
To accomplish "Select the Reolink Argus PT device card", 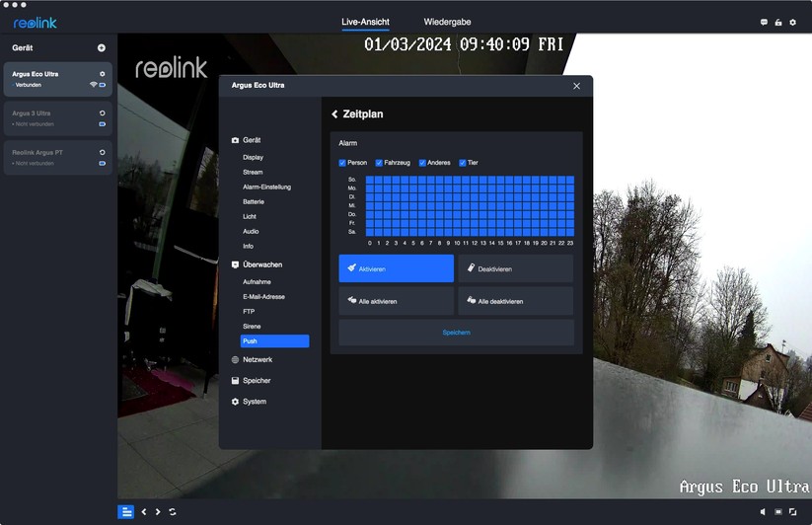I will [x=58, y=158].
